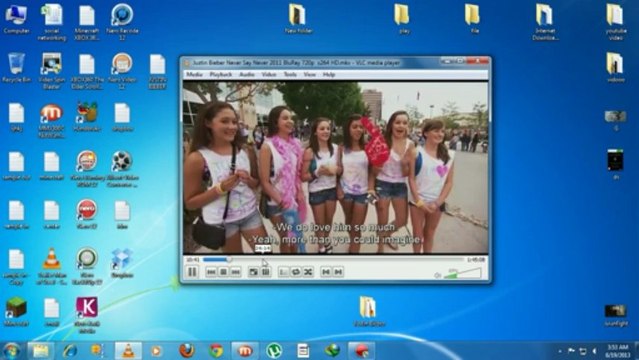Image resolution: width=639 pixels, height=360 pixels.
Task: Select the orange m logo desktop shortcut
Action: tap(52, 119)
